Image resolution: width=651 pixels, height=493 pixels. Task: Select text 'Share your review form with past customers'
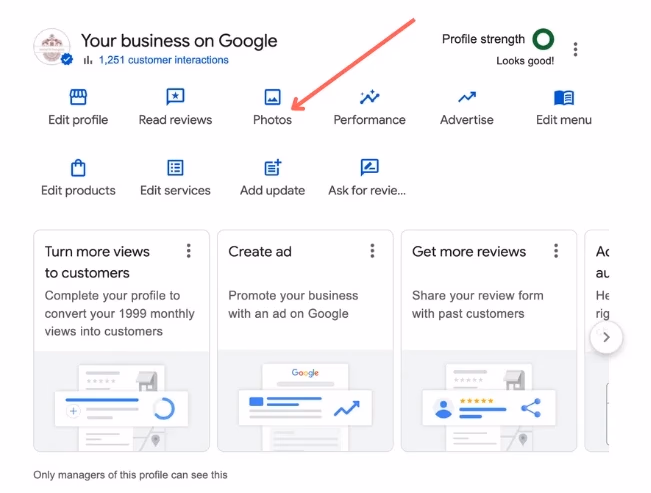point(477,304)
